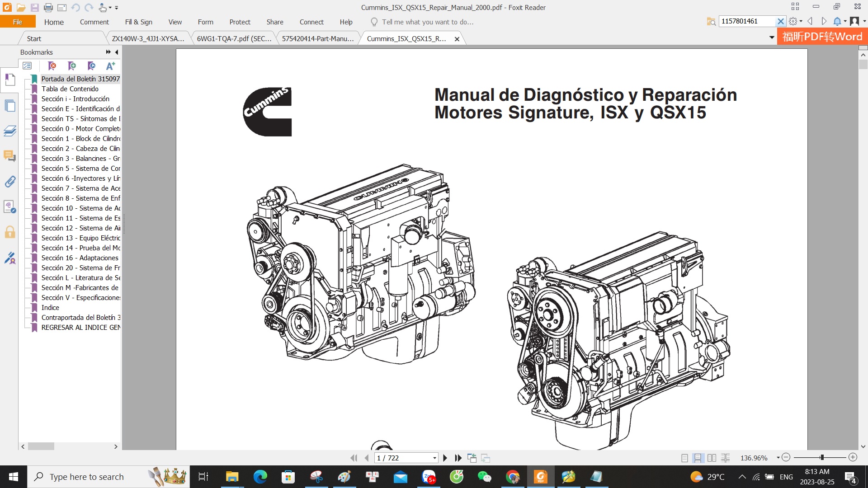
Task: Enable single page view mode
Action: tap(684, 458)
